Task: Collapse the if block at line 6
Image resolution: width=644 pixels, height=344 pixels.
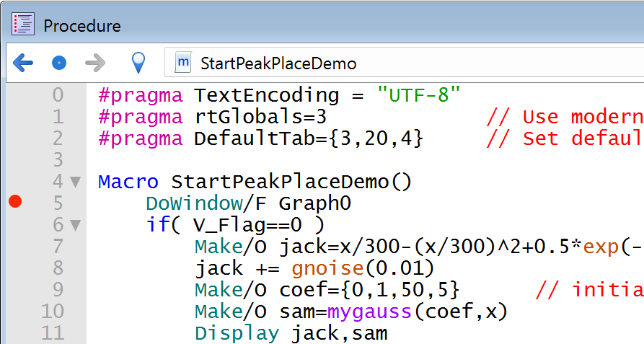Action: pyautogui.click(x=76, y=225)
